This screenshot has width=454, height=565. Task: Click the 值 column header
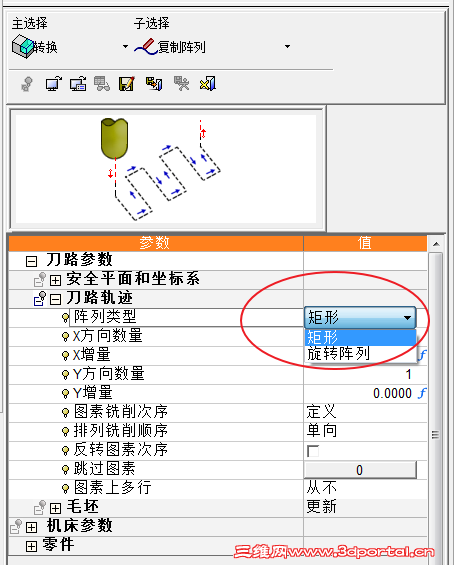tap(365, 243)
